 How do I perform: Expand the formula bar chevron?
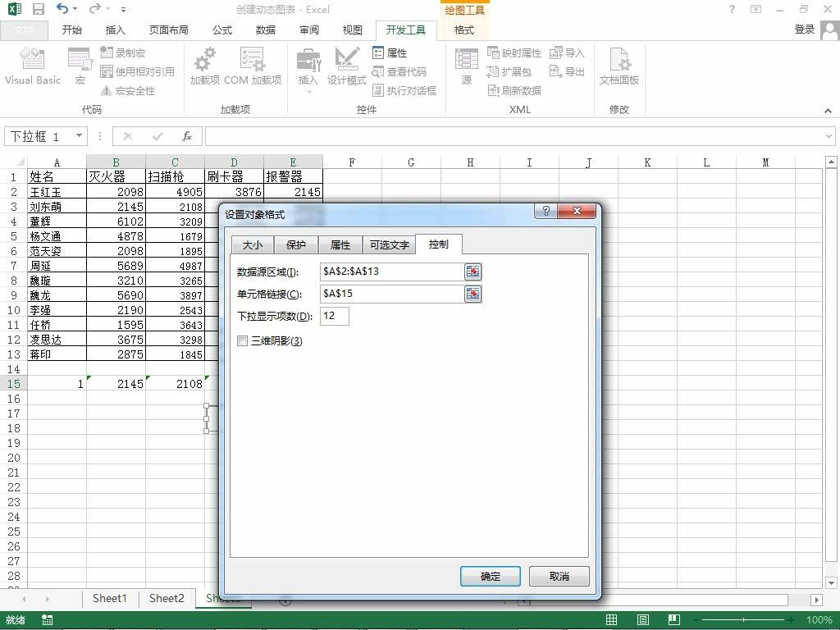(829, 136)
